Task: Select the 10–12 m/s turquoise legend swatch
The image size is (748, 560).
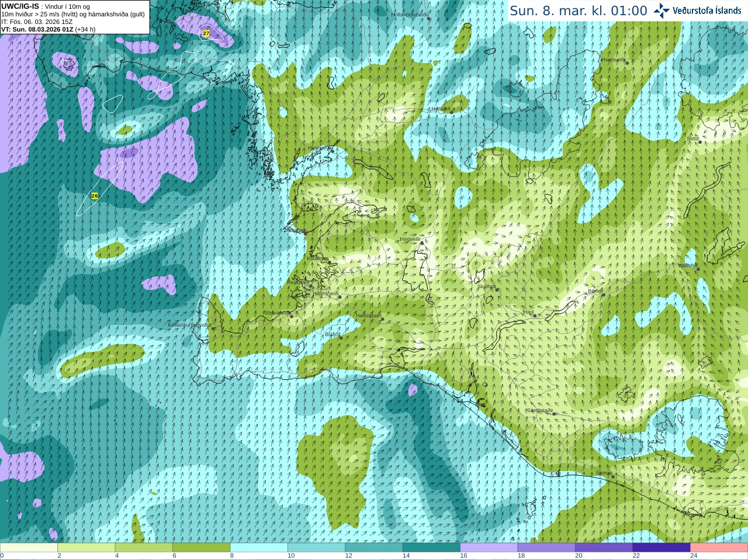Action: (x=317, y=548)
